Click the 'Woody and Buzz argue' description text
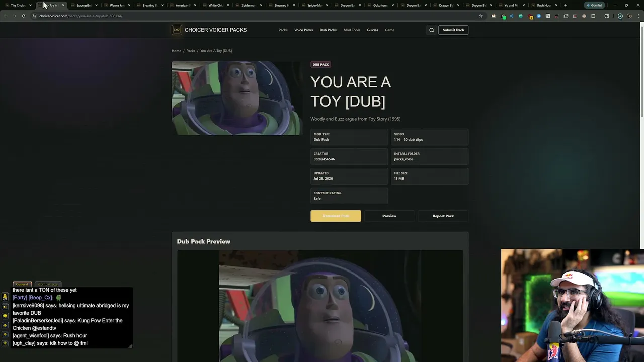Image resolution: width=644 pixels, height=362 pixels. [356, 119]
